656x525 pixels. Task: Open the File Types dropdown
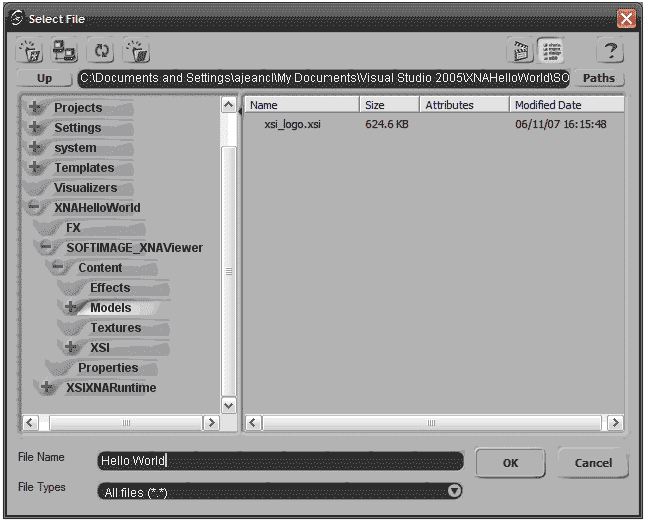click(454, 491)
